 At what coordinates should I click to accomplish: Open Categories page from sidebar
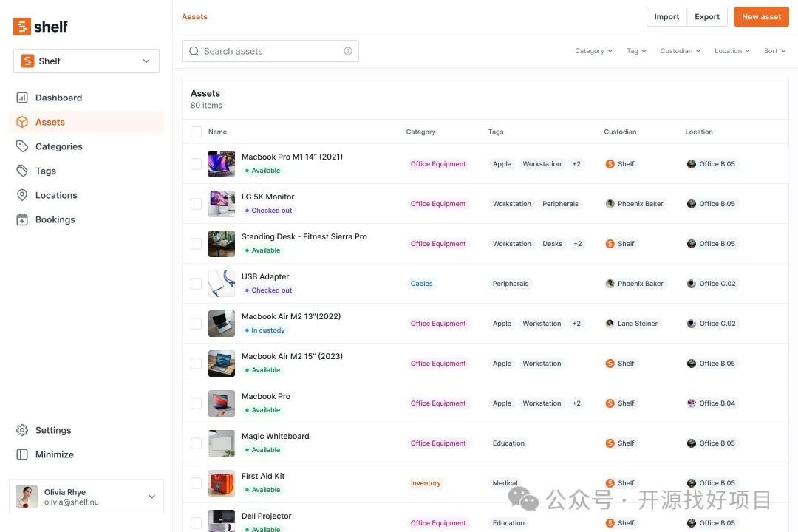(x=86, y=146)
